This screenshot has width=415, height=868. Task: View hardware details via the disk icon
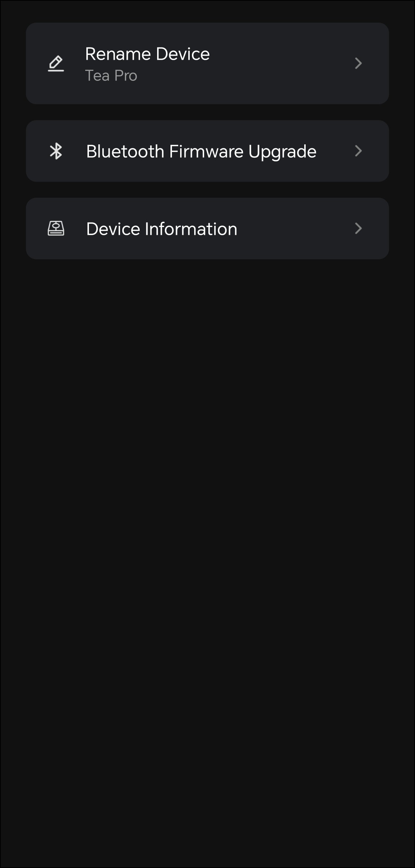56,228
